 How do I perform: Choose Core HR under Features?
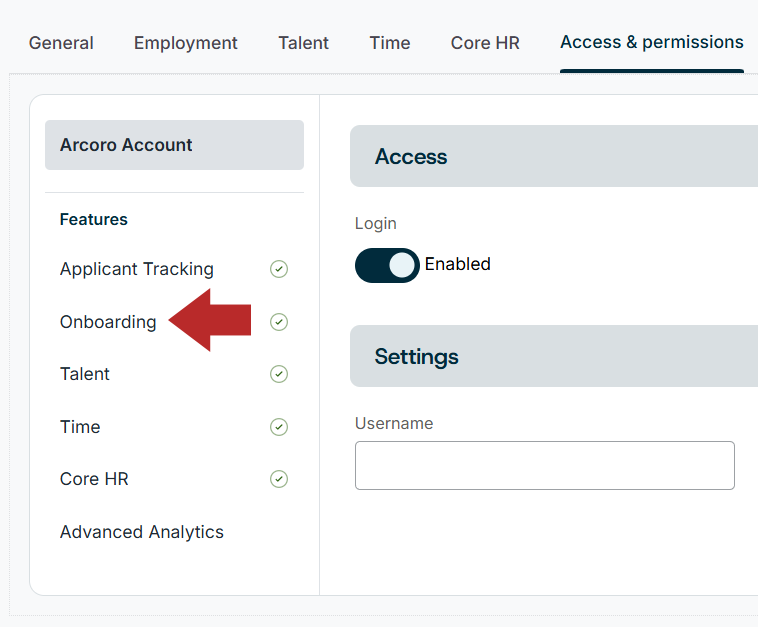point(94,479)
